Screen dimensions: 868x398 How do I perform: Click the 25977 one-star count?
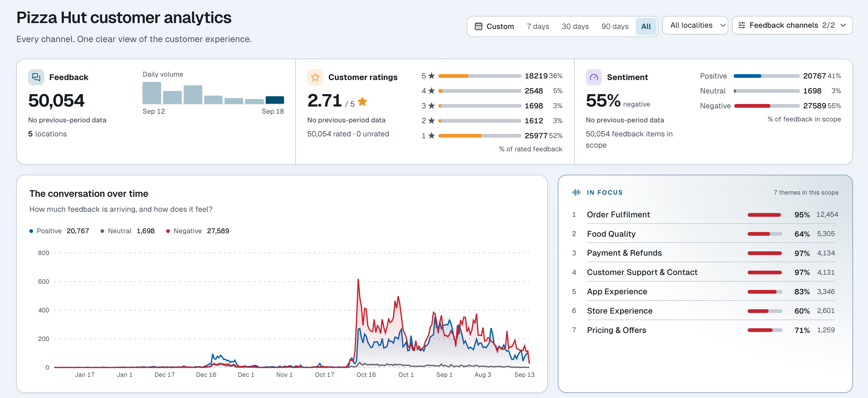pos(536,135)
